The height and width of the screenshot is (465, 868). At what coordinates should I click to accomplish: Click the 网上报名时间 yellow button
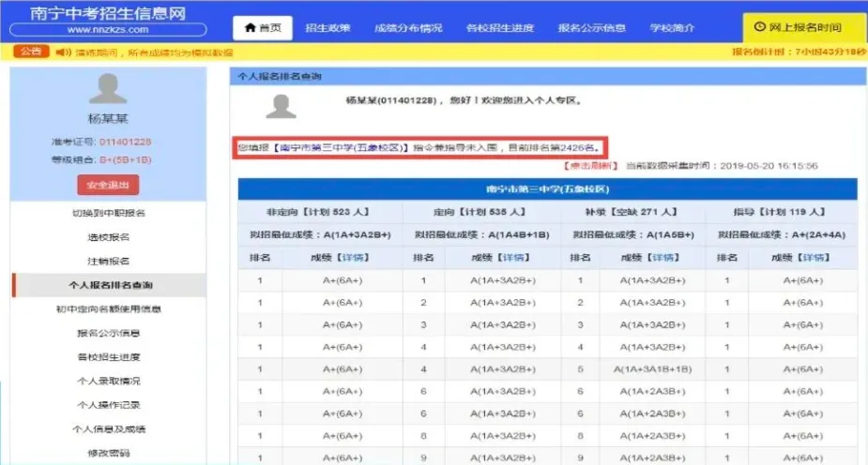click(x=804, y=27)
